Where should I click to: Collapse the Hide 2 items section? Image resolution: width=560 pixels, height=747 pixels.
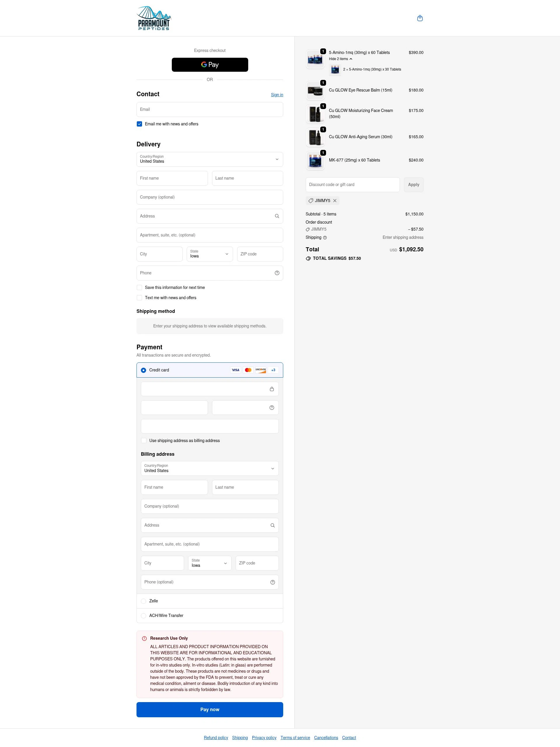(340, 59)
